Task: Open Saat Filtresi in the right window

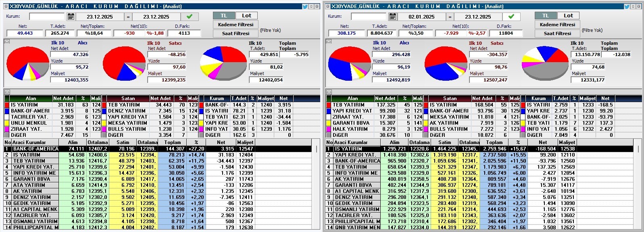Action: click(557, 33)
